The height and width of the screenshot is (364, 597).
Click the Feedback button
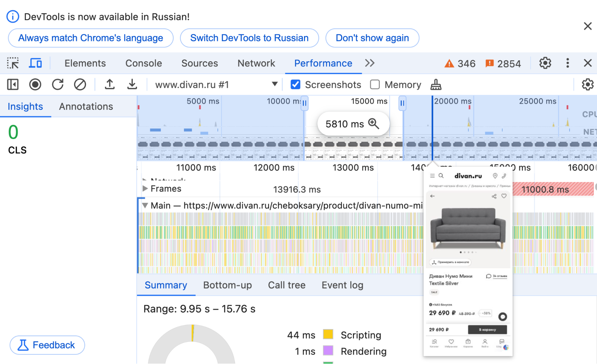point(47,345)
